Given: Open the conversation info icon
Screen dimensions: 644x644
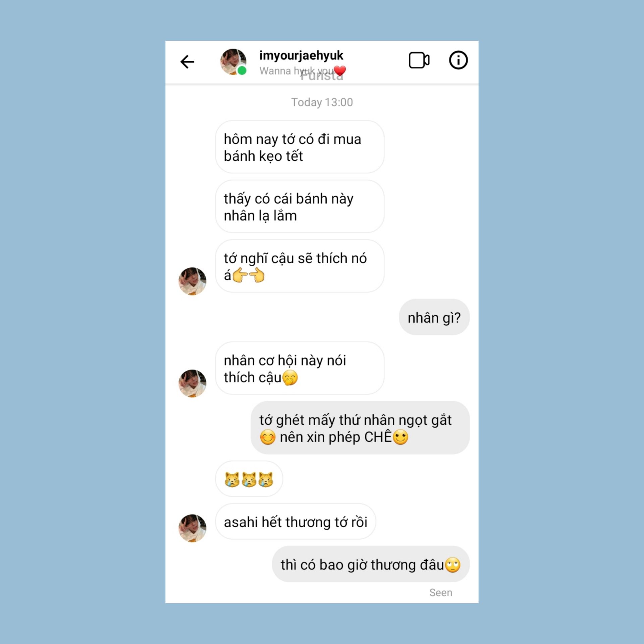Looking at the screenshot, I should pyautogui.click(x=458, y=60).
